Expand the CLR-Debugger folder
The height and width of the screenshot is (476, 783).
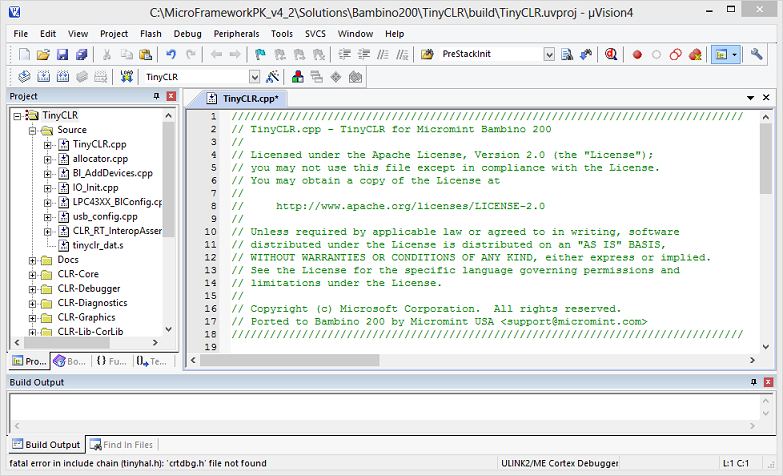(32, 290)
